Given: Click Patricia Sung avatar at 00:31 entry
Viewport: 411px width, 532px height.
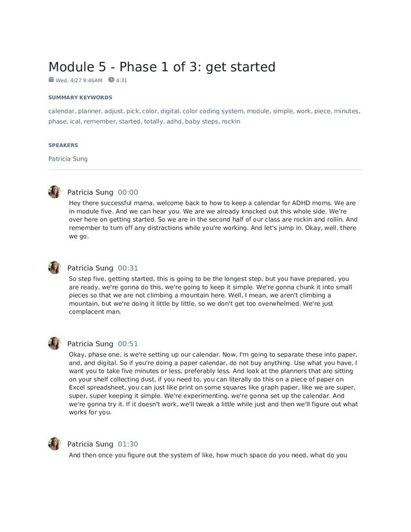Looking at the screenshot, I should tap(55, 268).
